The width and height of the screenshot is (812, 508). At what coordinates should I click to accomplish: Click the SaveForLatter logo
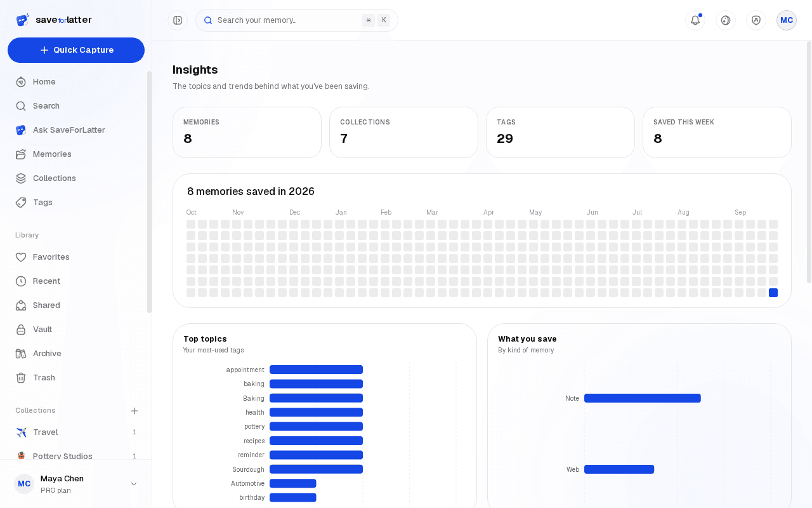[x=54, y=20]
